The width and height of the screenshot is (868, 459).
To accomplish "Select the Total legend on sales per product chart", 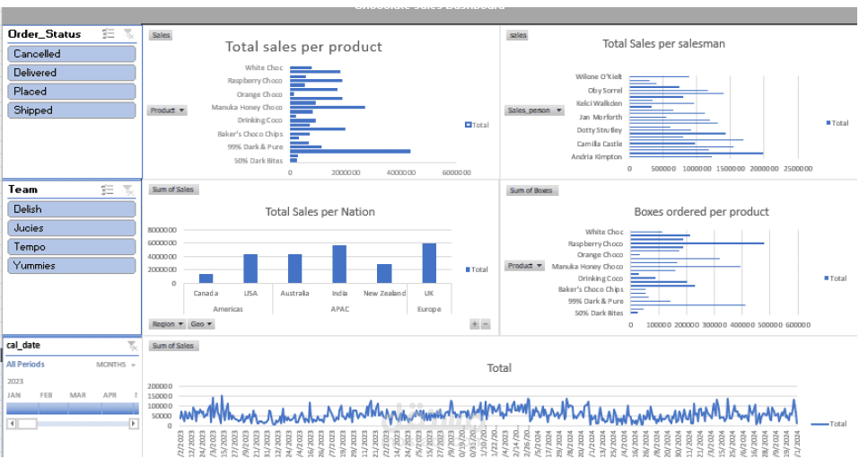I will pyautogui.click(x=477, y=125).
